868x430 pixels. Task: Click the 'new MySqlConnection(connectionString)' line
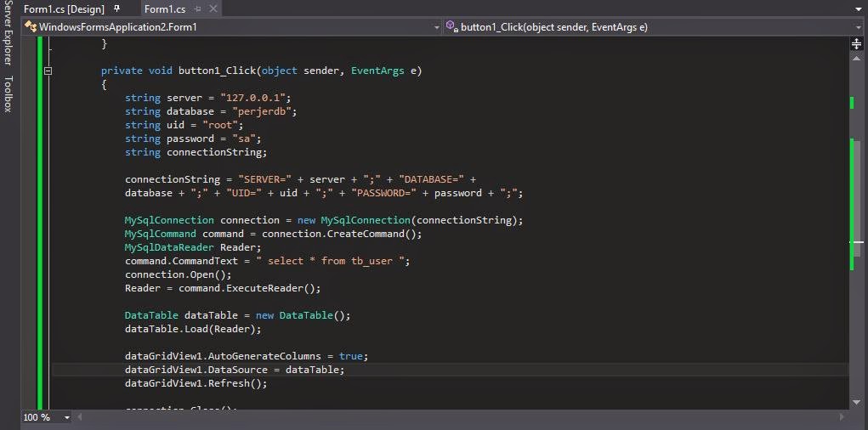point(324,220)
